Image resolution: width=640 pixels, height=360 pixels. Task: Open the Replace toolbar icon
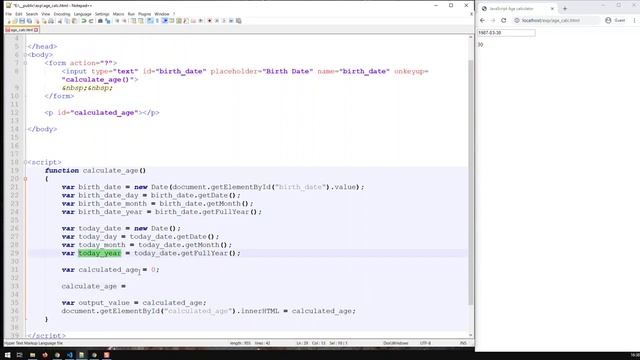[x=107, y=21]
